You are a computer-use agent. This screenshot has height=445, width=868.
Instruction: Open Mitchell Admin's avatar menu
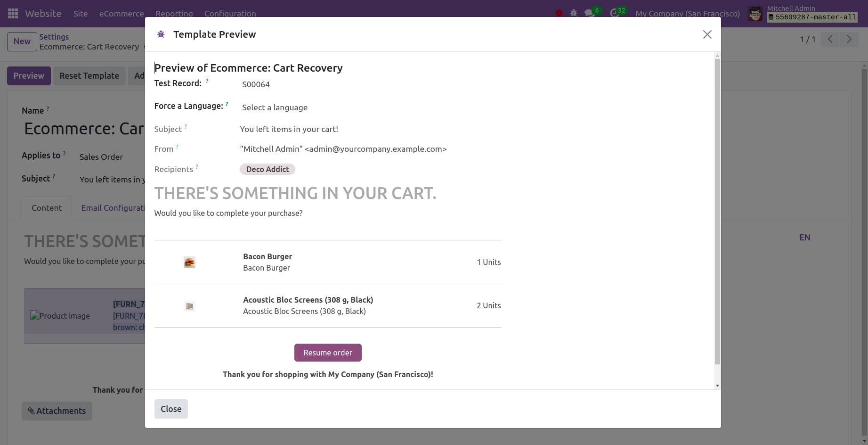point(754,13)
